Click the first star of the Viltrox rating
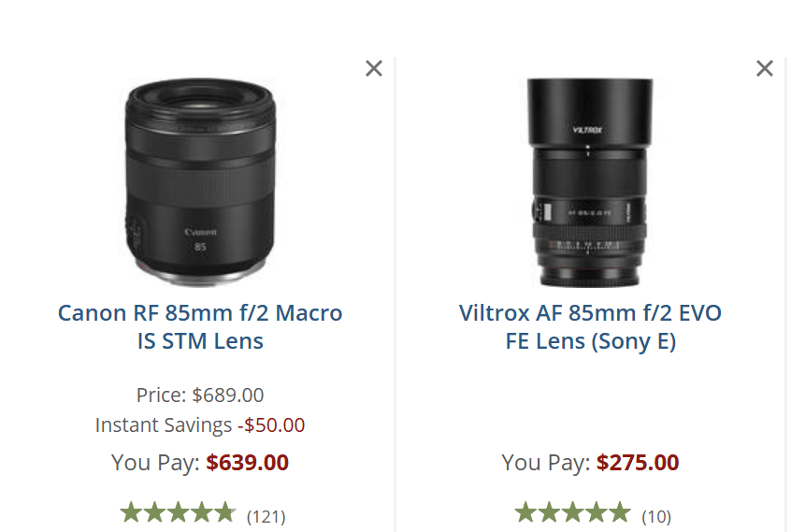Viewport: 791px width, 532px height. [x=525, y=512]
